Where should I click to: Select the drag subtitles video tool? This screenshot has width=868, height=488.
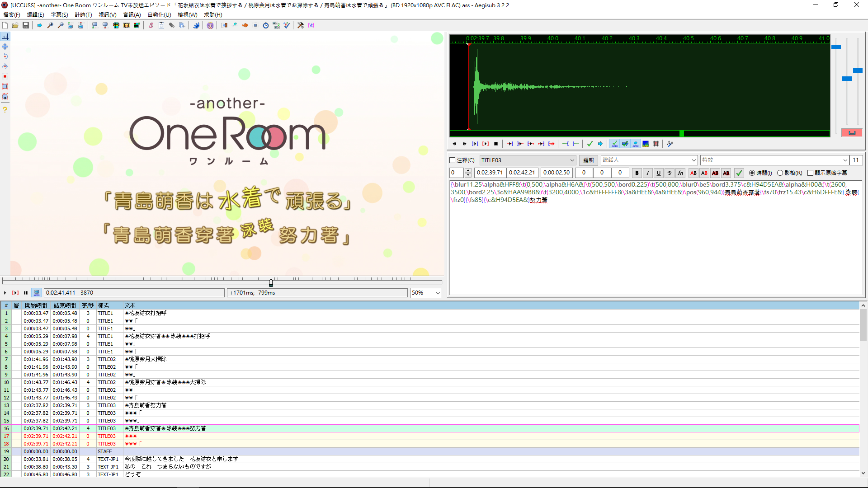click(5, 47)
